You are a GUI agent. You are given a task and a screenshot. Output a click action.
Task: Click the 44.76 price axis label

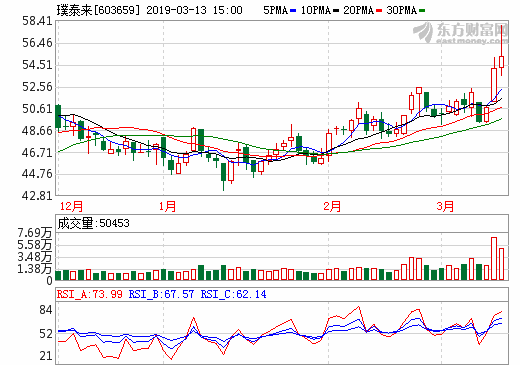(x=37, y=174)
